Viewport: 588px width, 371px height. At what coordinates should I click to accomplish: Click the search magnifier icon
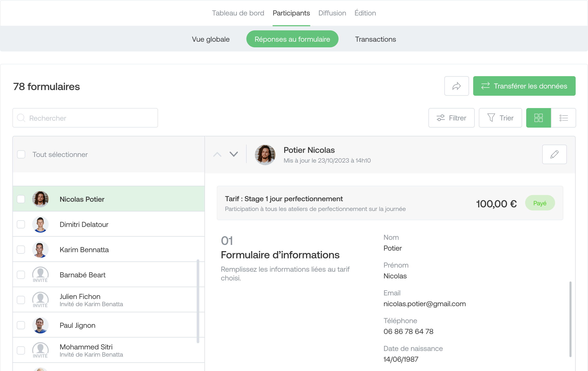click(x=21, y=118)
